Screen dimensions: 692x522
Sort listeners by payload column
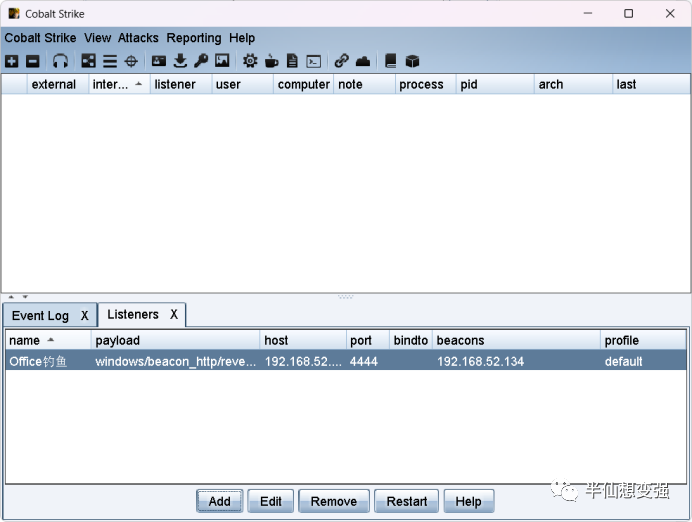175,340
